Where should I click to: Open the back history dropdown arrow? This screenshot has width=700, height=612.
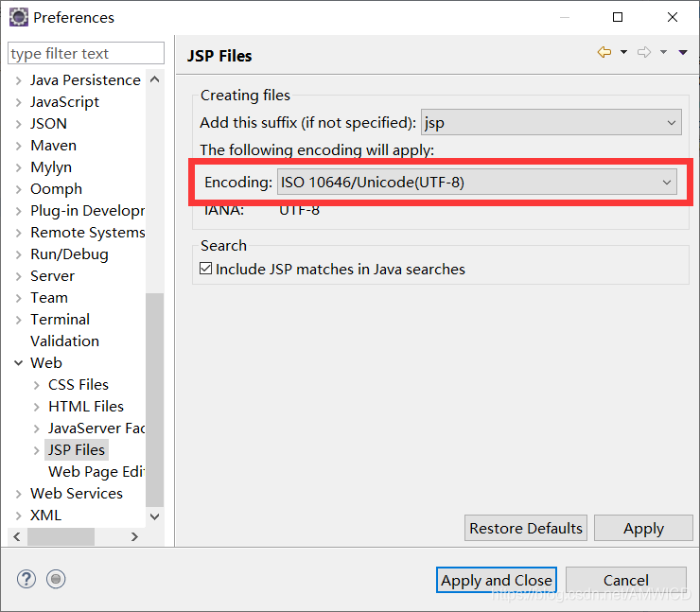click(x=623, y=52)
